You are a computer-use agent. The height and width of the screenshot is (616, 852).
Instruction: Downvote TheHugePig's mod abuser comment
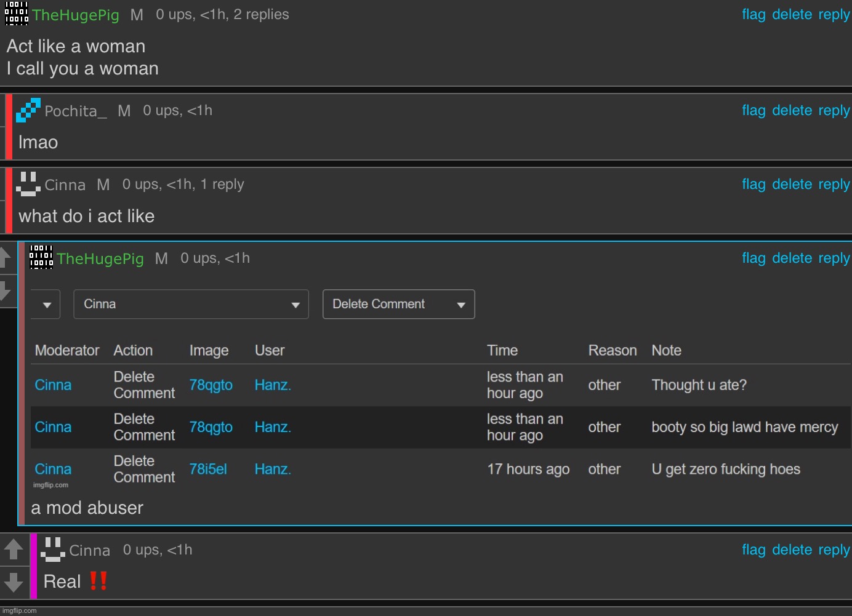6,290
